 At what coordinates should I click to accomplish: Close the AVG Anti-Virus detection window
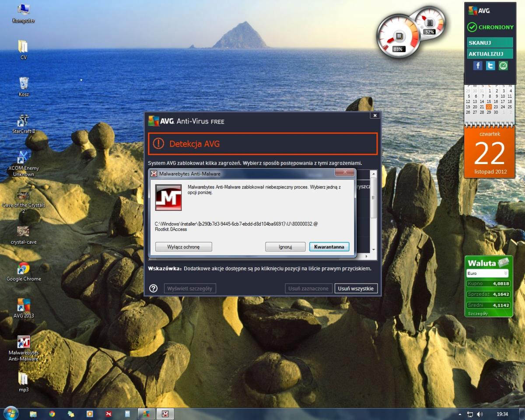374,115
